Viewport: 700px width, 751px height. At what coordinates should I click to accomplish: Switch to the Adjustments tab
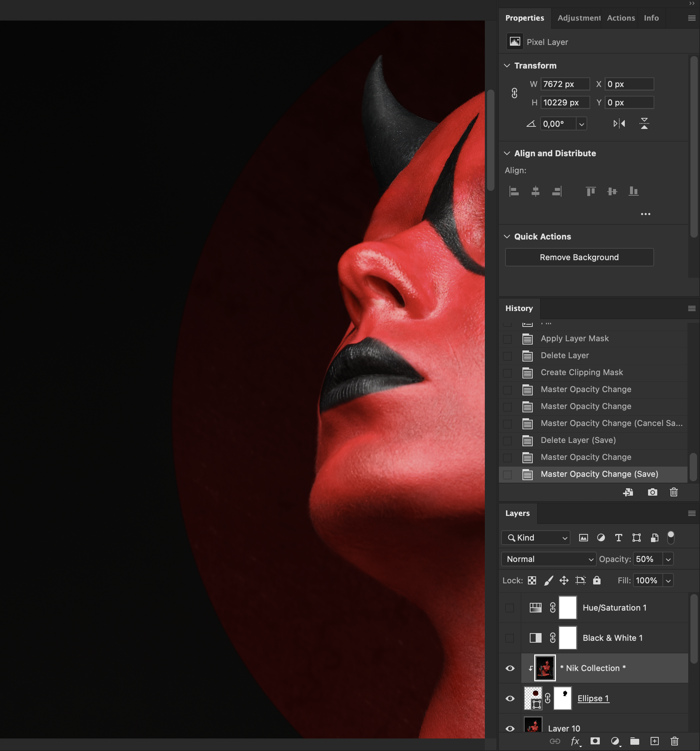click(579, 18)
